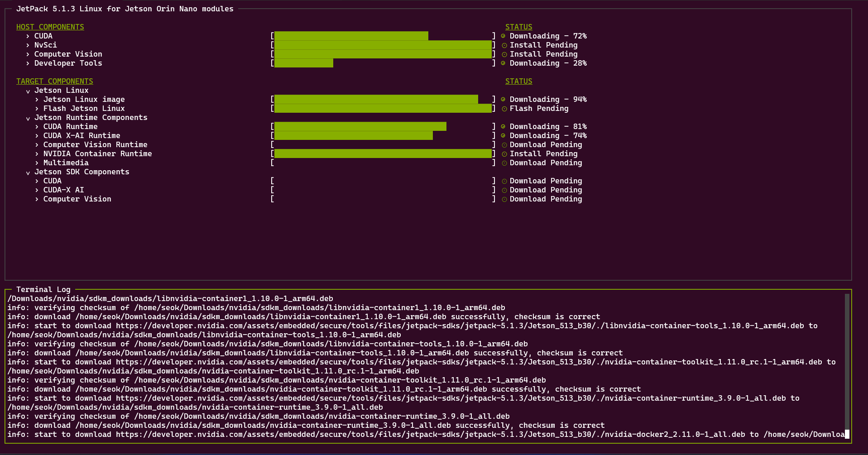Select the 'Downloading - 94%' status text
The width and height of the screenshot is (868, 455).
pos(548,100)
